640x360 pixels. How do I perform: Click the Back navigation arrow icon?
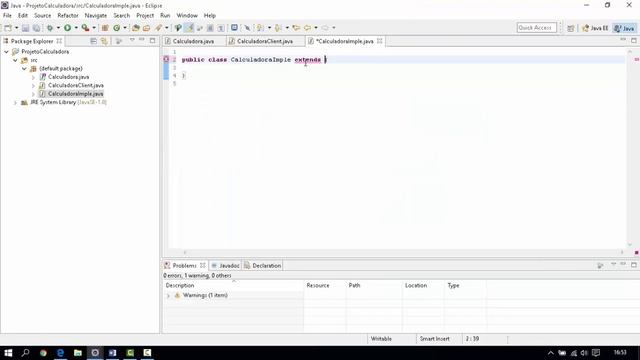(x=307, y=28)
